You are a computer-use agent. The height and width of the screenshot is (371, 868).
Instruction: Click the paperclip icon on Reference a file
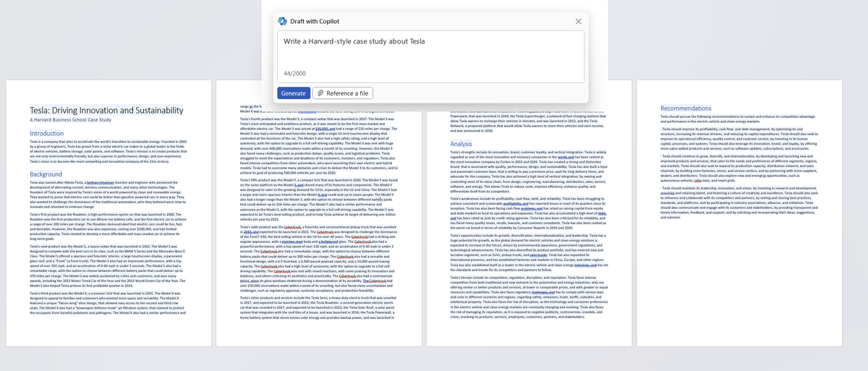[319, 93]
